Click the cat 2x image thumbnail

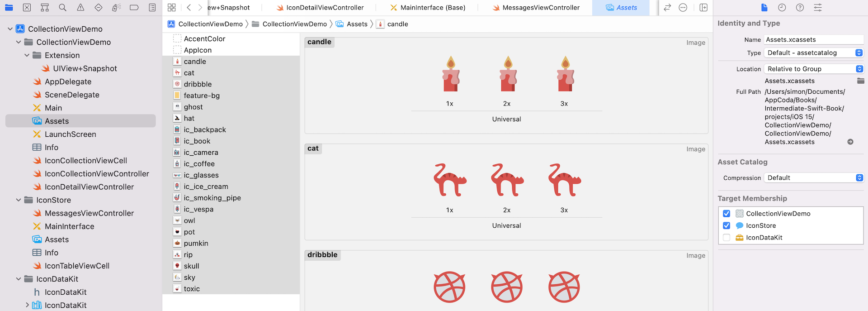507,180
